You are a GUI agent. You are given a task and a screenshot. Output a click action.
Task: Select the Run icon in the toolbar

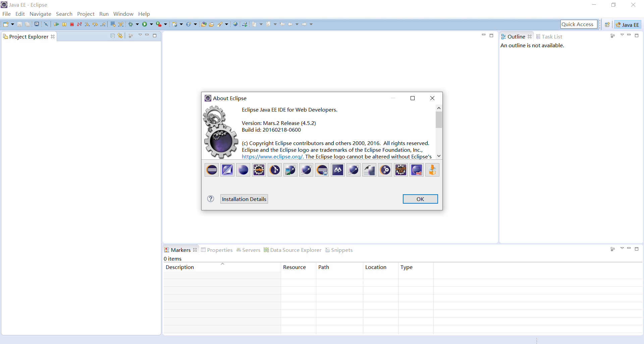click(145, 24)
